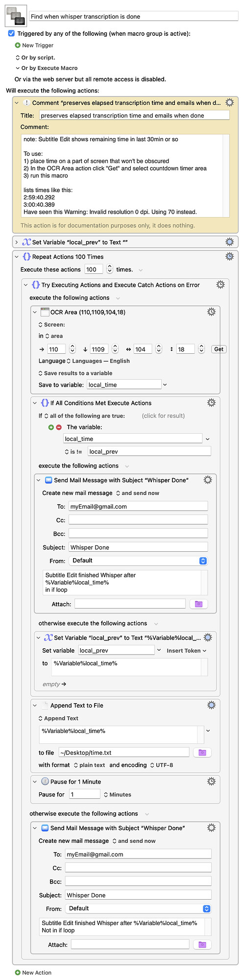Collapse the If All Conditions Met action
Image resolution: width=243 pixels, height=980 pixels.
pyautogui.click(x=35, y=403)
